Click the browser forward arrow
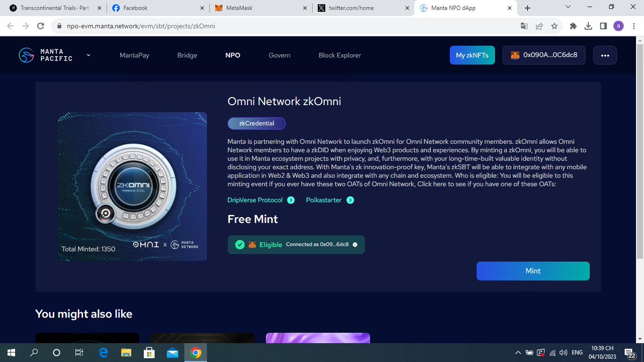Viewport: 644px width, 362px height. pyautogui.click(x=26, y=26)
